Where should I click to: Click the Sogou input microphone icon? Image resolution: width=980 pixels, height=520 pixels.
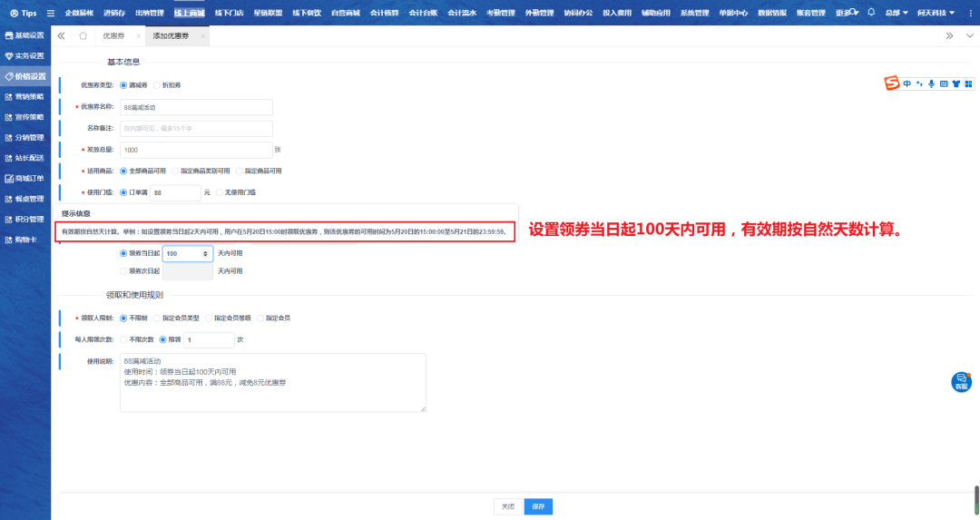(931, 83)
